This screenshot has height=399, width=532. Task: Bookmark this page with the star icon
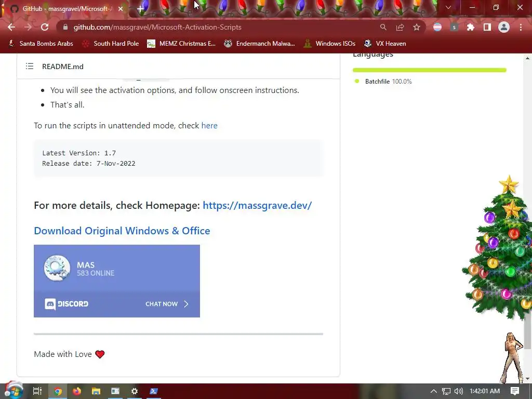point(417,27)
